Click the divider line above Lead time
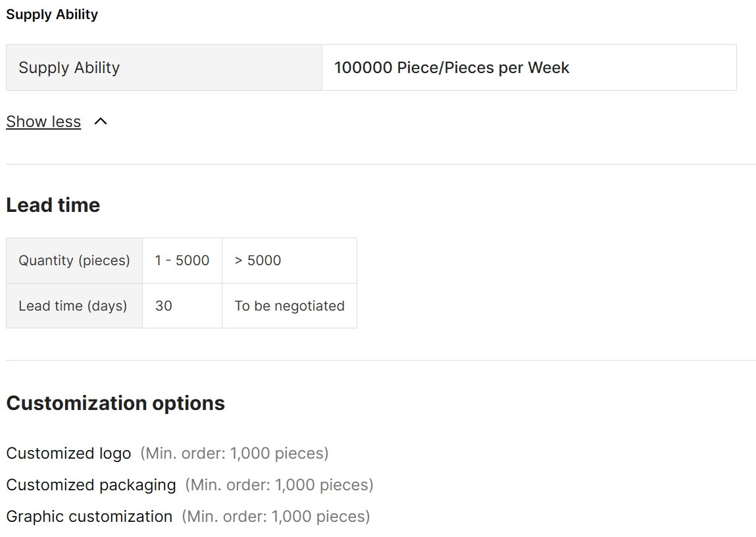 click(380, 164)
